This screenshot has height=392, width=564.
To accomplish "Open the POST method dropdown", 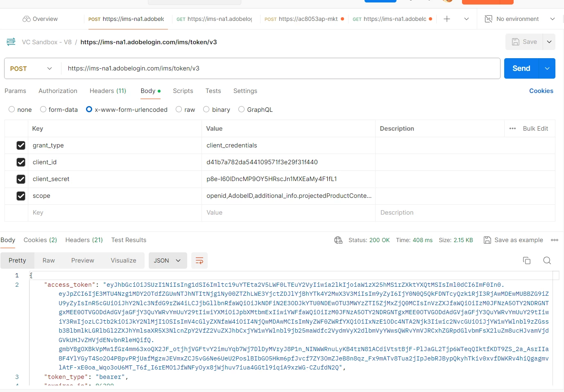I will coord(32,68).
